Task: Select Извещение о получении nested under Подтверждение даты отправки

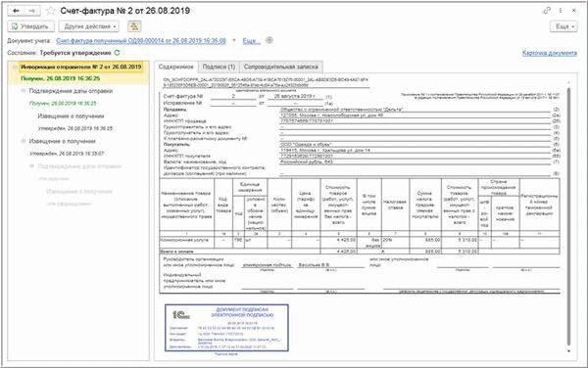Action: click(71, 116)
